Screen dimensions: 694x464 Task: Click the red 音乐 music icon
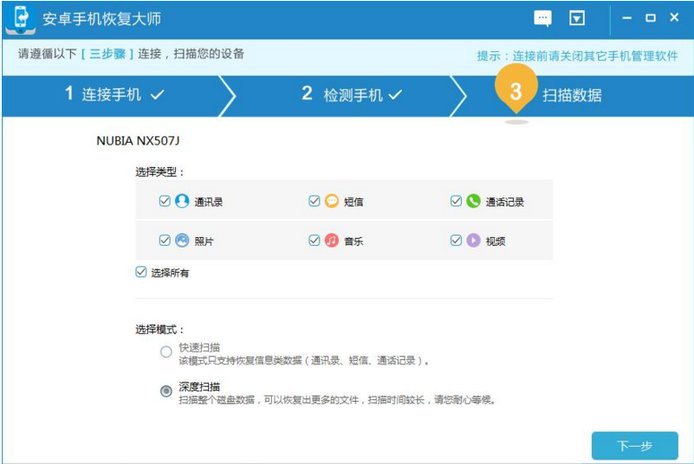(x=332, y=240)
